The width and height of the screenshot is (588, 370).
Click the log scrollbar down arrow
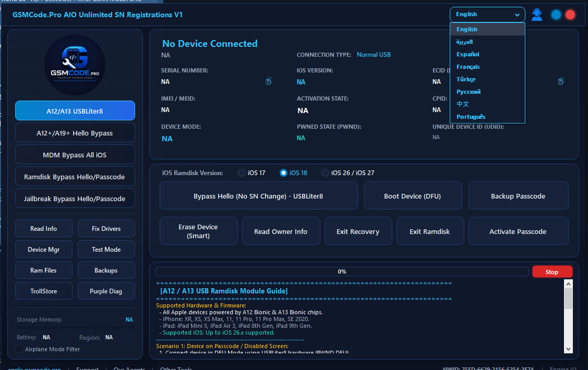pos(569,349)
